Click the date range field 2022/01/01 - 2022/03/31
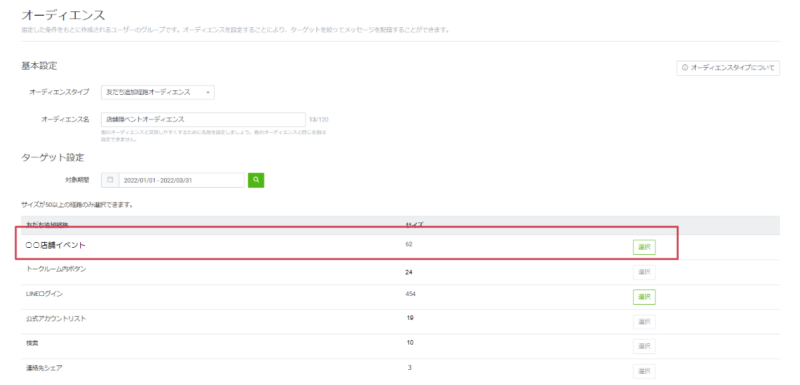This screenshot has width=800, height=385. click(x=182, y=180)
